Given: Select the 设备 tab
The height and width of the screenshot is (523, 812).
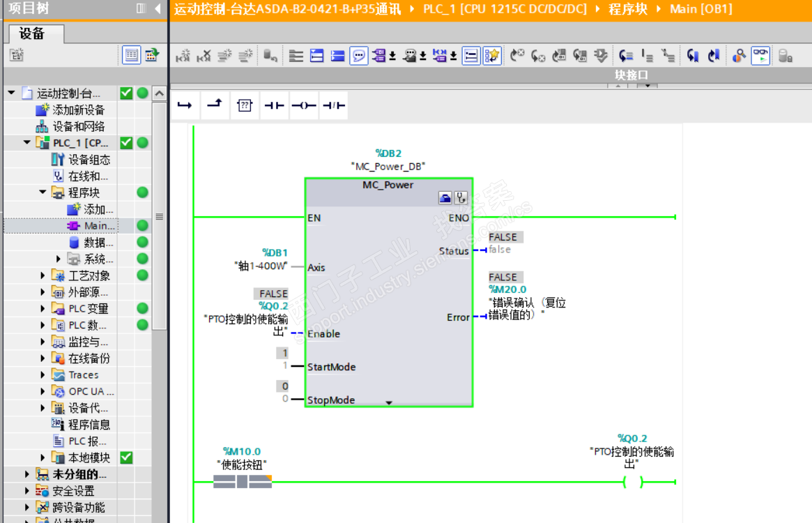Looking at the screenshot, I should coord(32,33).
